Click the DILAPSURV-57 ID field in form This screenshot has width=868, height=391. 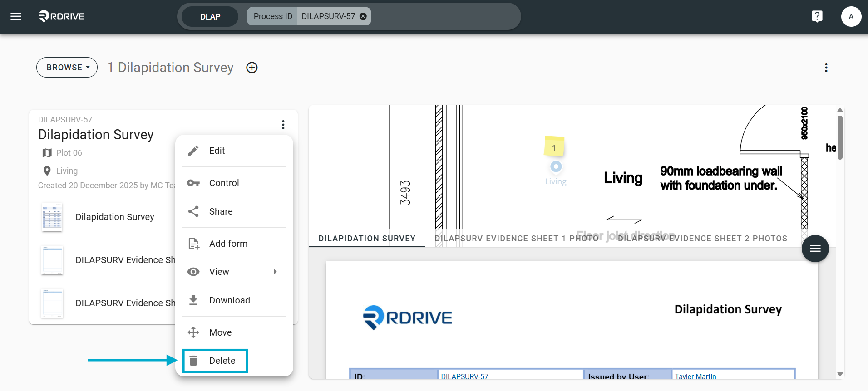[510, 375]
